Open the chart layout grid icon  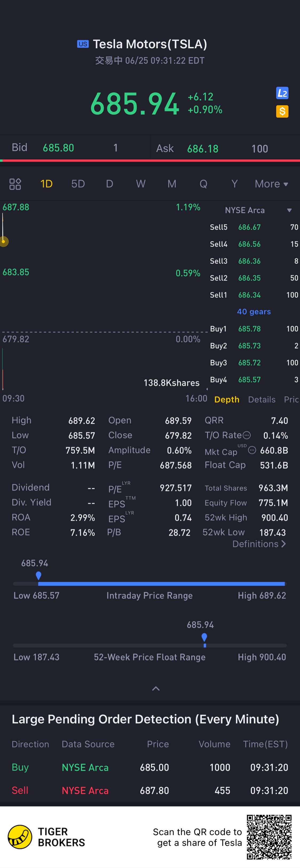[15, 184]
